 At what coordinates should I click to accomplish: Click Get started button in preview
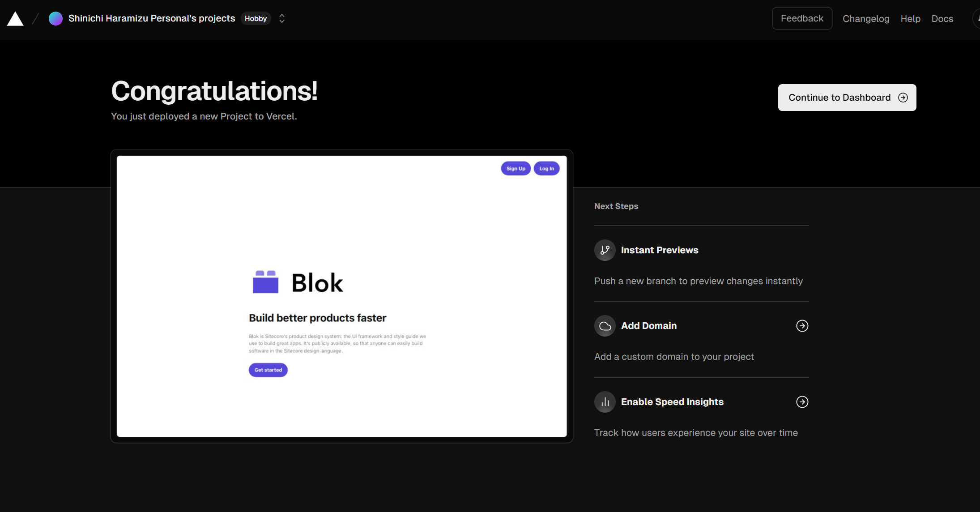pyautogui.click(x=268, y=370)
